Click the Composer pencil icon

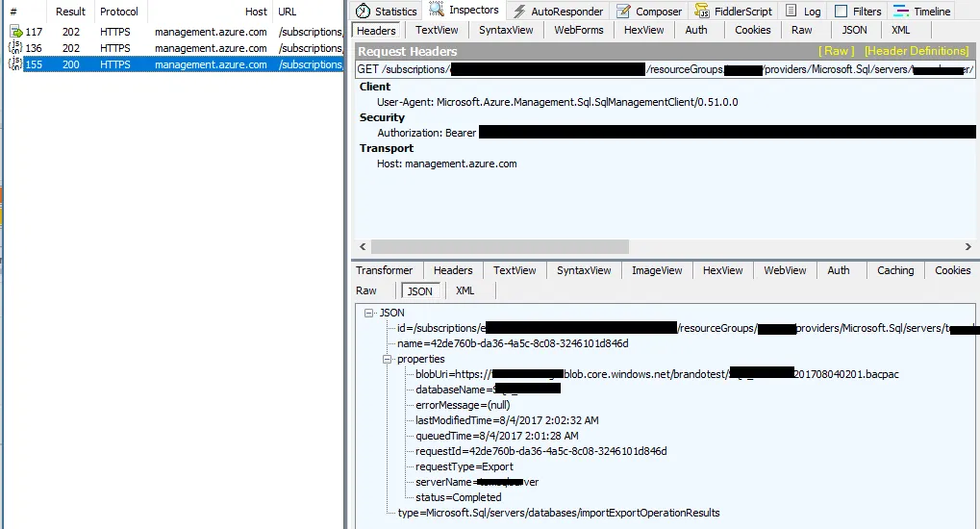point(623,12)
